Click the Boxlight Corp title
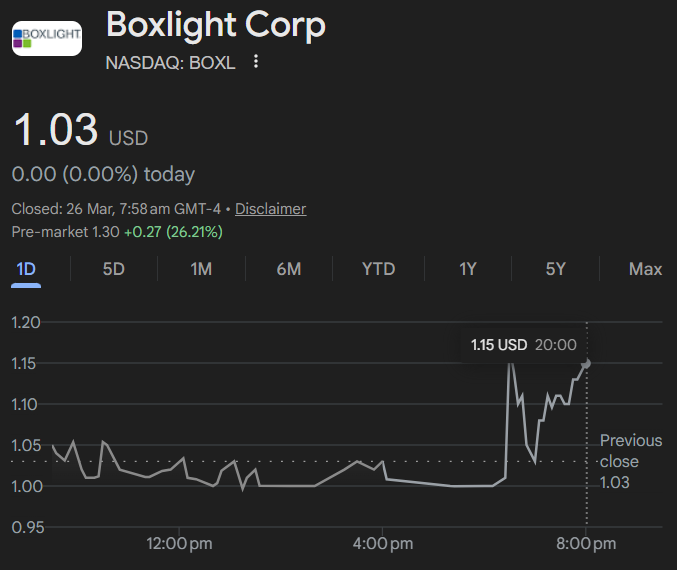Screen dimensions: 677x570 [216, 25]
